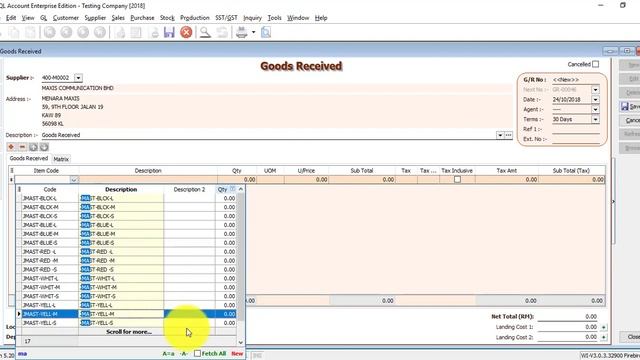The width and height of the screenshot is (640, 360).
Task: Click the Ext. No input field
Action: (576, 139)
